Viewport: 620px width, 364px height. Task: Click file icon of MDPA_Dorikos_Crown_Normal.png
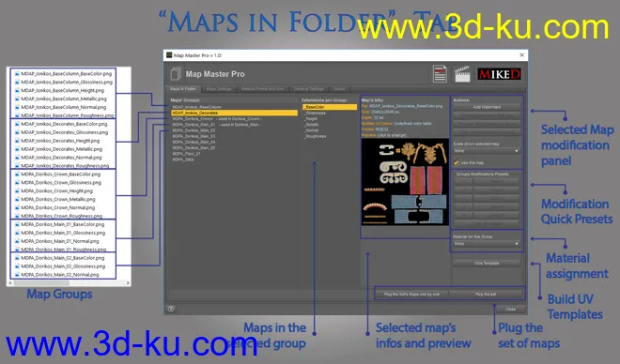pyautogui.click(x=17, y=207)
